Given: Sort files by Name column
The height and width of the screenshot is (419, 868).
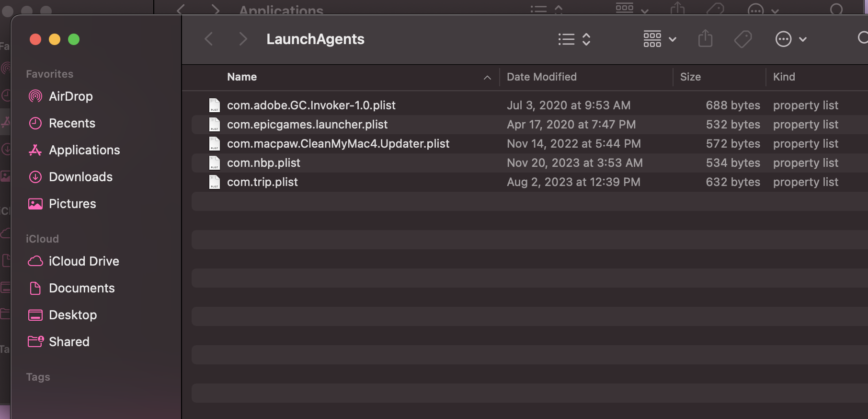Looking at the screenshot, I should click(x=242, y=77).
